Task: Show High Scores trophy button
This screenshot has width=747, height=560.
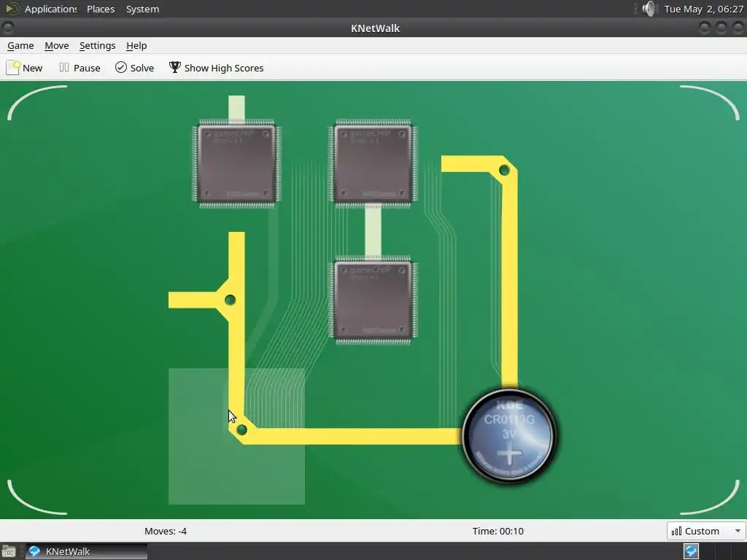Action: pos(216,68)
